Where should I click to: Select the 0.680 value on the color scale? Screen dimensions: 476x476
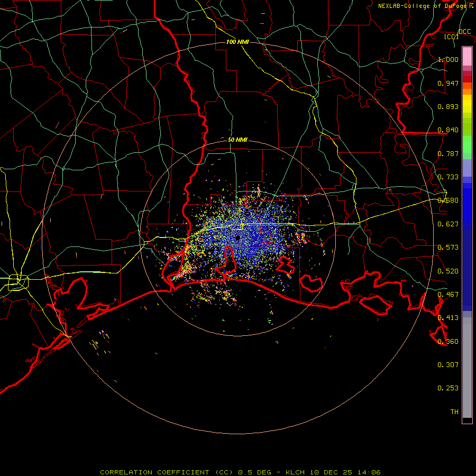[448, 200]
